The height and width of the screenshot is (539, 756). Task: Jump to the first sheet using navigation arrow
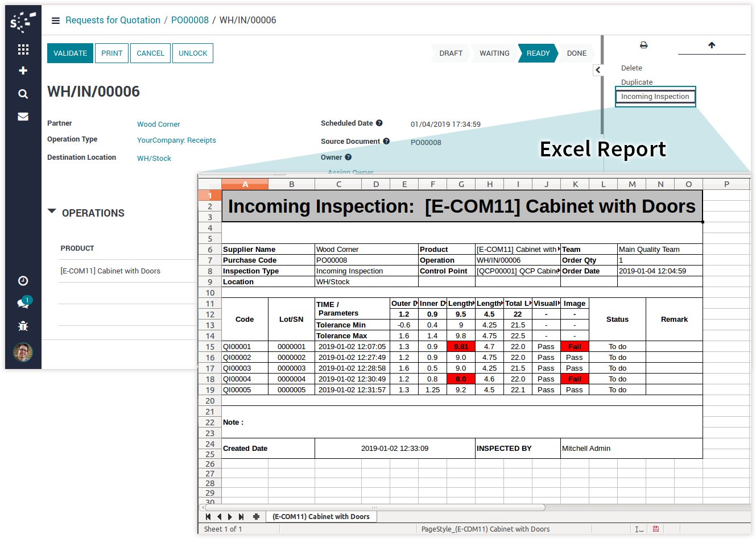[x=208, y=517]
